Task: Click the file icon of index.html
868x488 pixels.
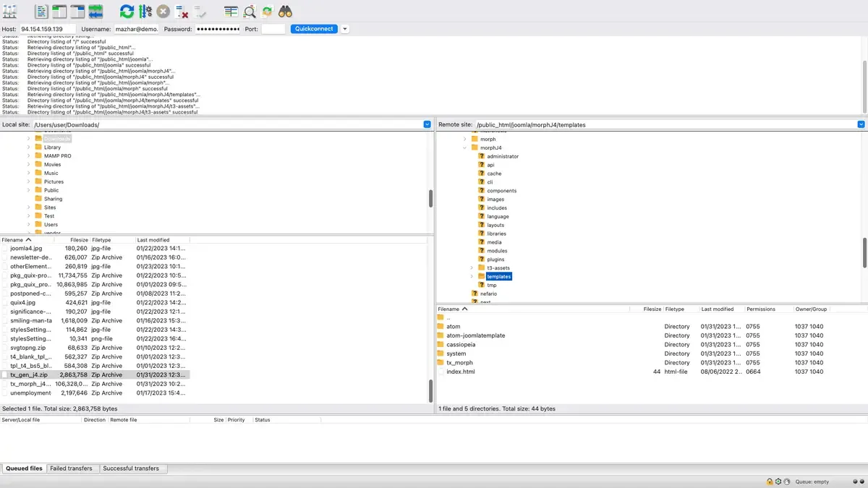Action: 441,372
